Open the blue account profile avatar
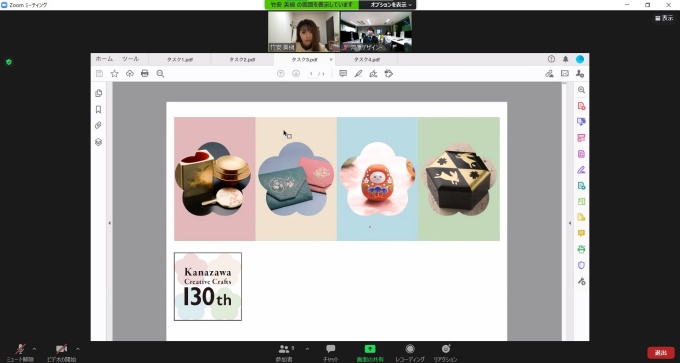The height and width of the screenshot is (363, 680). (580, 59)
